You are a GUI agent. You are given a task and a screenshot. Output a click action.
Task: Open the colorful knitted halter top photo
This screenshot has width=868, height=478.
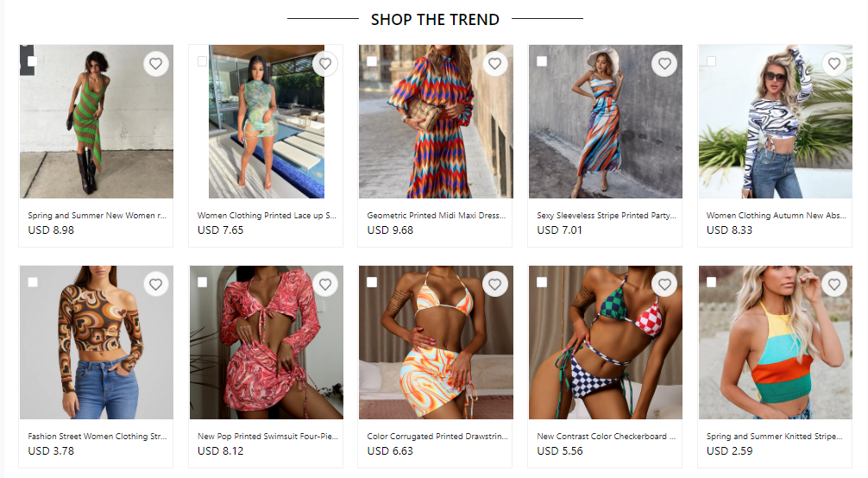tap(775, 343)
